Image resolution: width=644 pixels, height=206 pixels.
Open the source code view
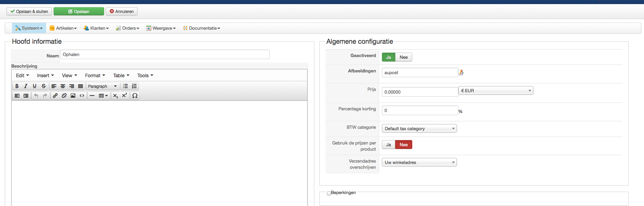tap(82, 96)
